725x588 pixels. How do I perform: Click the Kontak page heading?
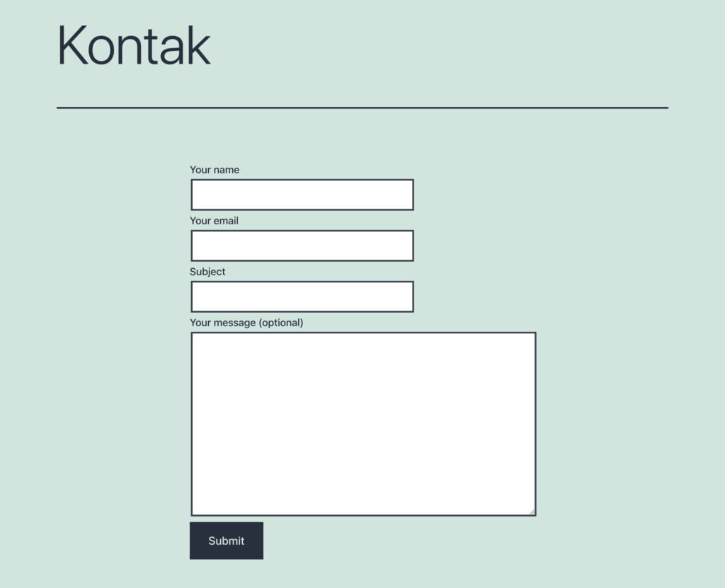tap(134, 45)
